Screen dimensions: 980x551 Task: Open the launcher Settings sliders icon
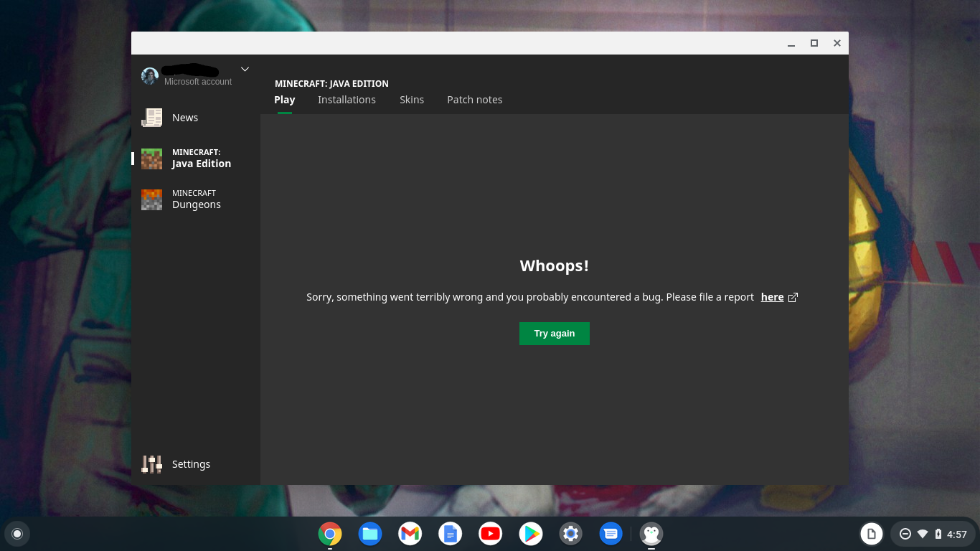coord(151,464)
